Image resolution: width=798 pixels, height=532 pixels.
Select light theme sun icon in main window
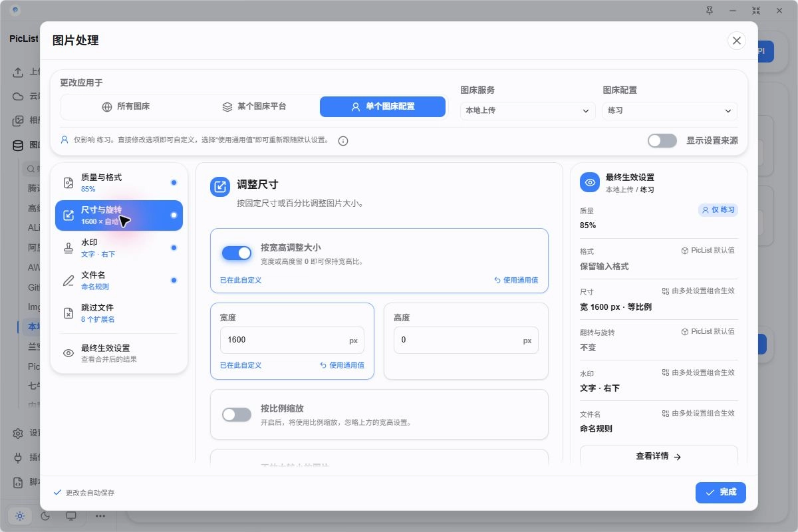(x=20, y=515)
